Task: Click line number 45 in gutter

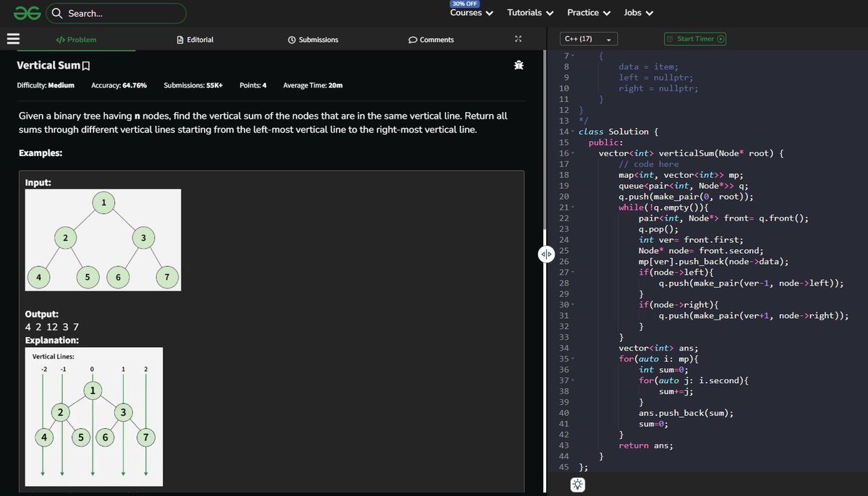Action: 564,467
